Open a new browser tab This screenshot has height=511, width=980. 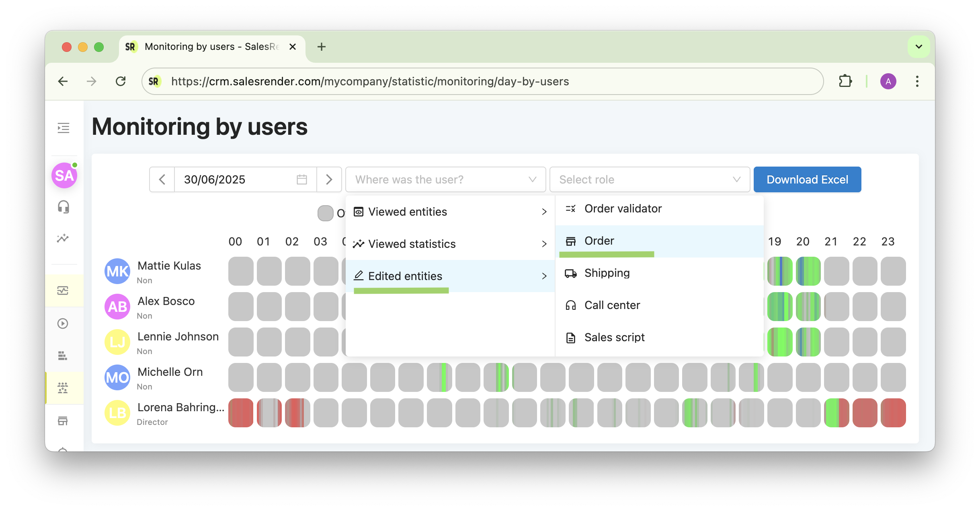click(x=322, y=47)
